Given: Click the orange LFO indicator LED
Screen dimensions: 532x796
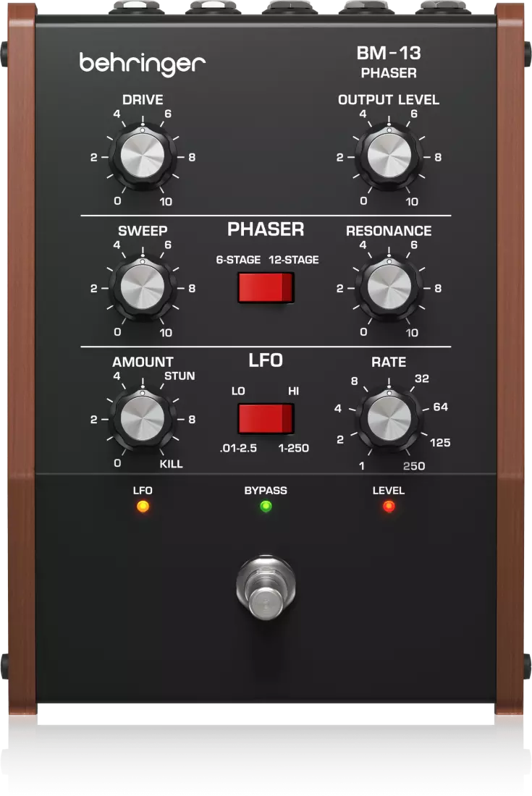Looking at the screenshot, I should [x=143, y=506].
